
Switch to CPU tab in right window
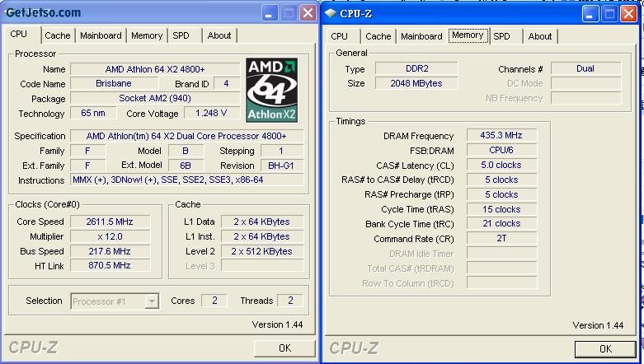(339, 36)
